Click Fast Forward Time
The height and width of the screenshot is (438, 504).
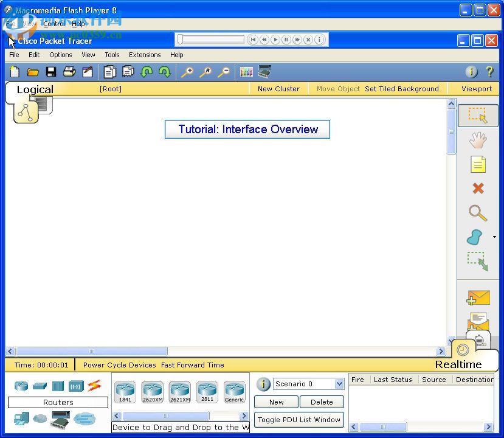pyautogui.click(x=193, y=365)
